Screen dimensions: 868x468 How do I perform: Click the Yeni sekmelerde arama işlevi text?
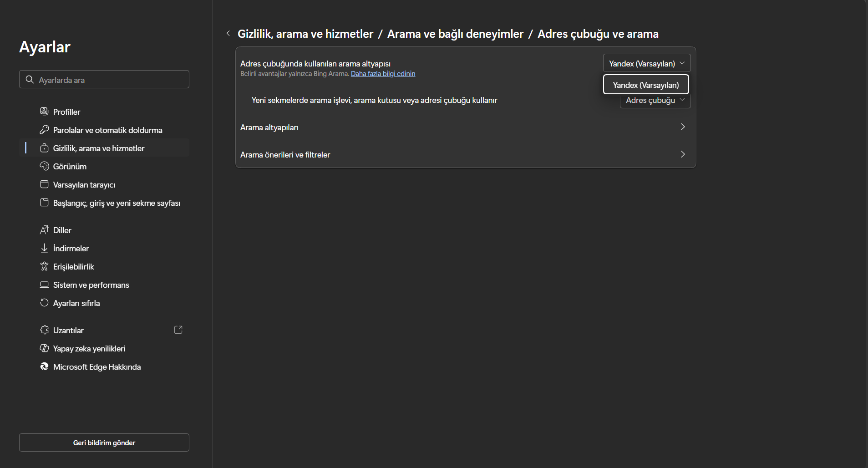pyautogui.click(x=374, y=100)
